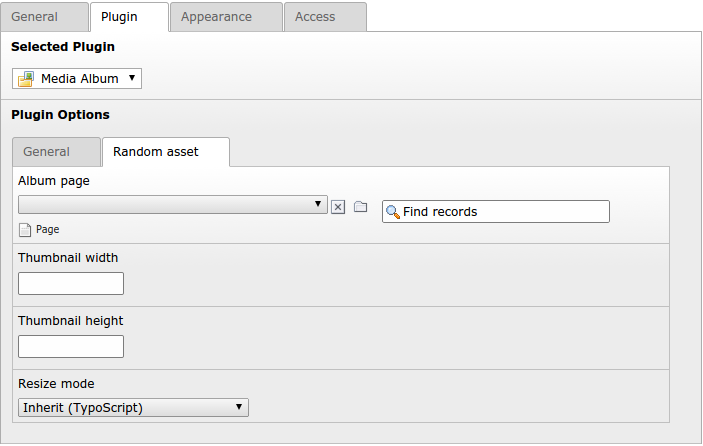Click the Media Album dropdown arrow
Viewport: 703px width, 446px height.
[132, 78]
